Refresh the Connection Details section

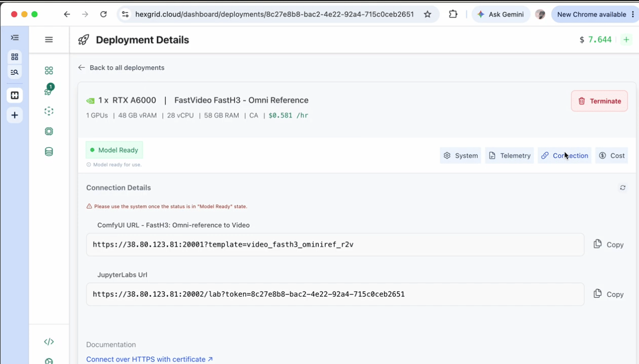click(623, 188)
